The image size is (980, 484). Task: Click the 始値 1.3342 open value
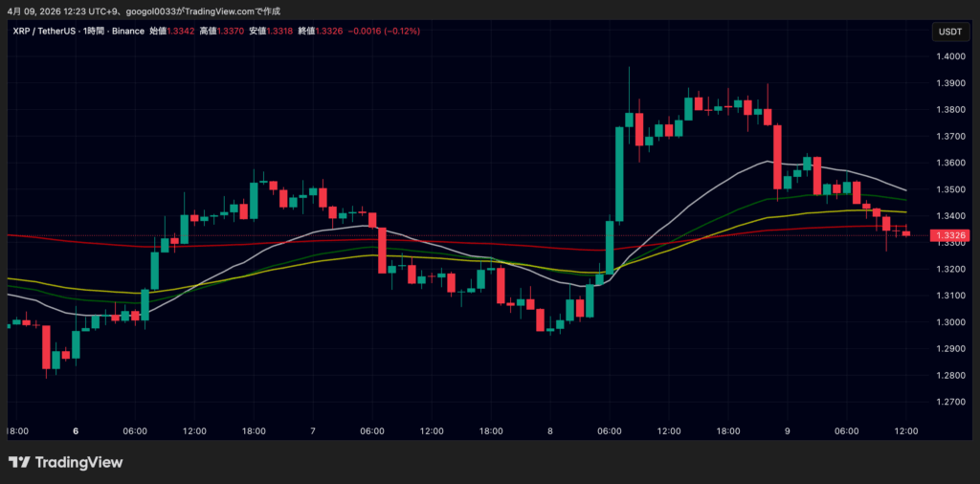click(x=172, y=31)
